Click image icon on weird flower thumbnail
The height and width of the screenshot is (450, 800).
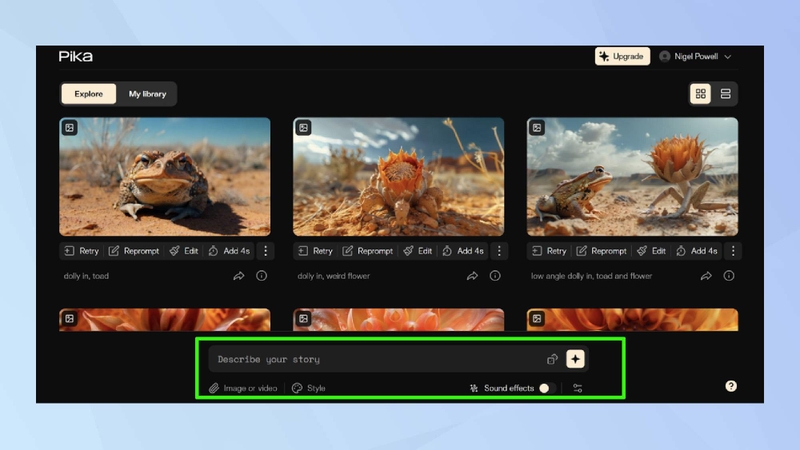click(304, 128)
